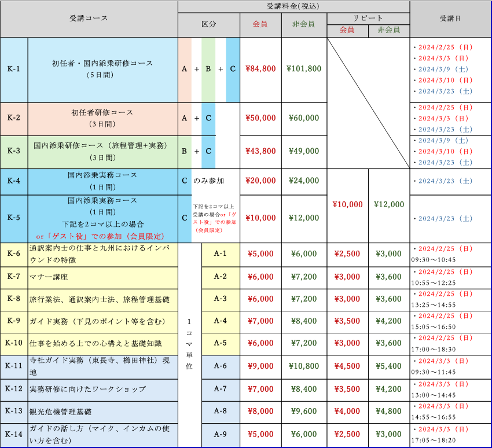Click the ¥43,800 member price
Viewport: 492px width, 448px height.
pos(260,152)
